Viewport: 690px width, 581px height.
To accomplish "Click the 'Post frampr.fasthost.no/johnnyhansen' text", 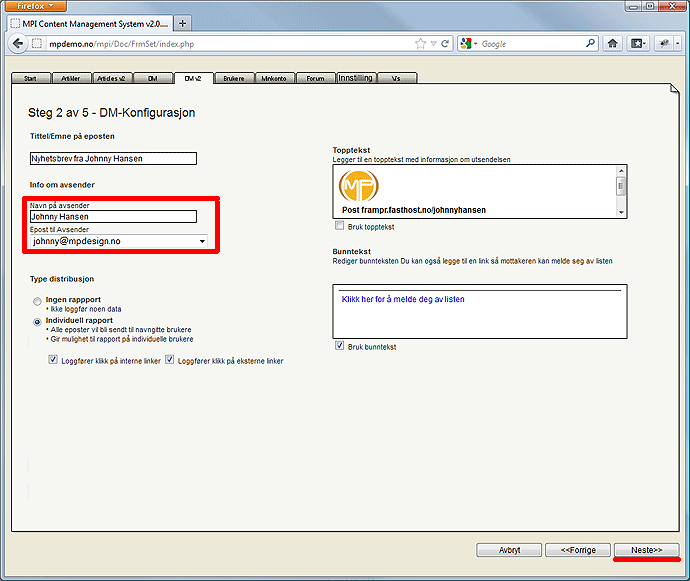I will pos(414,210).
